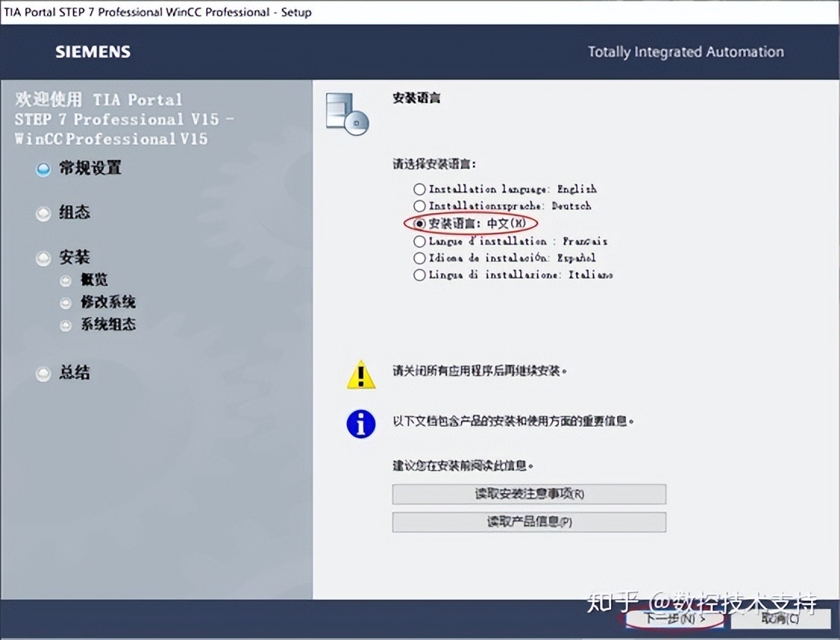Click the 读取安装注意事项(R) button

pyautogui.click(x=528, y=494)
